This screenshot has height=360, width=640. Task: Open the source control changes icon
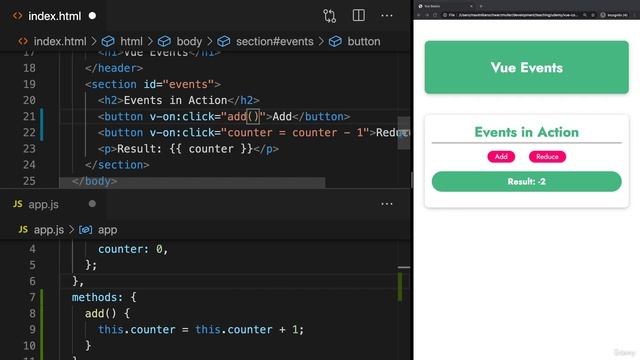(x=329, y=16)
